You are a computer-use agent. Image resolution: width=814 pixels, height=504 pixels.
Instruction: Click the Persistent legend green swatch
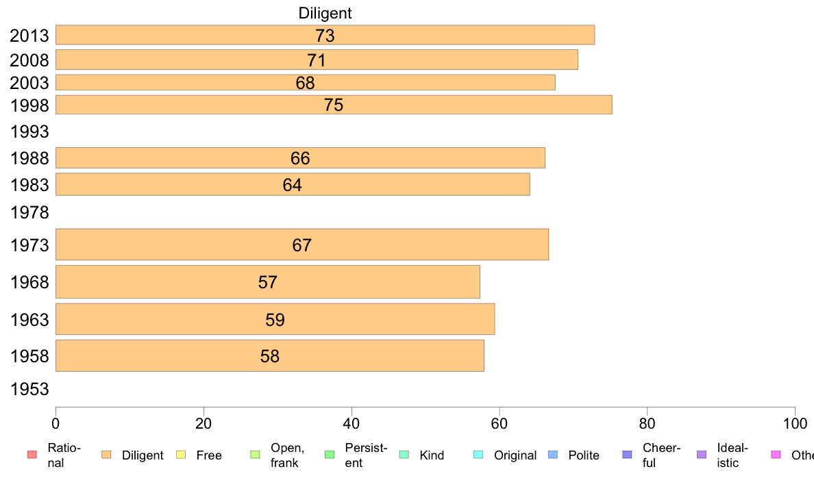tap(330, 455)
